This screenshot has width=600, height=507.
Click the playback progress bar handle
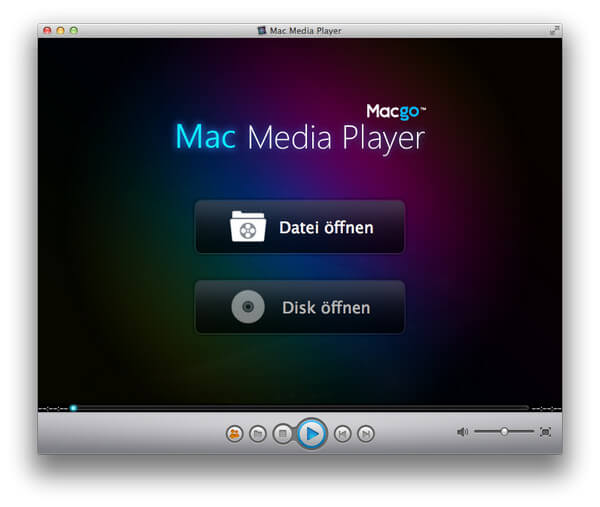pos(73,408)
